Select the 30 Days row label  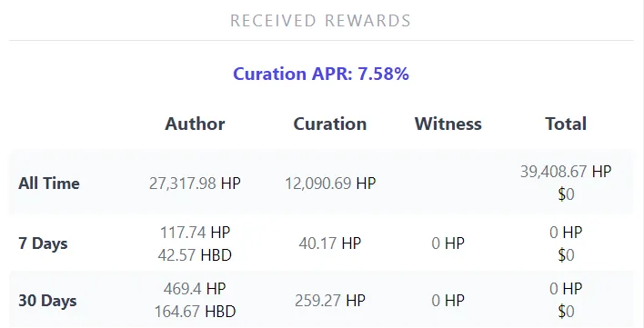(x=47, y=301)
